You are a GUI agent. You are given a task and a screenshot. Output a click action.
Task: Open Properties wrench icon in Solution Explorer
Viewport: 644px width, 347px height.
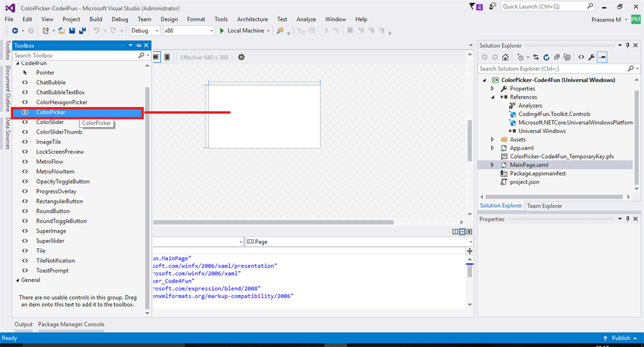coord(591,57)
